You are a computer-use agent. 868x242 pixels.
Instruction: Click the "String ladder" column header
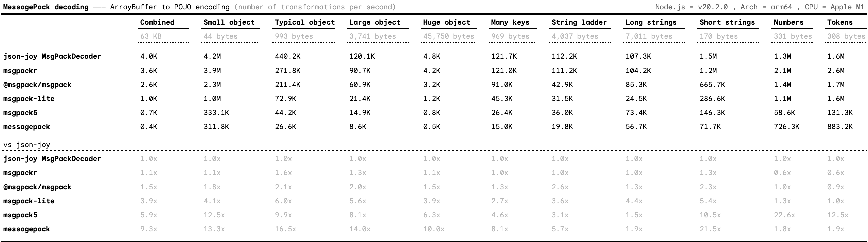[x=579, y=22]
